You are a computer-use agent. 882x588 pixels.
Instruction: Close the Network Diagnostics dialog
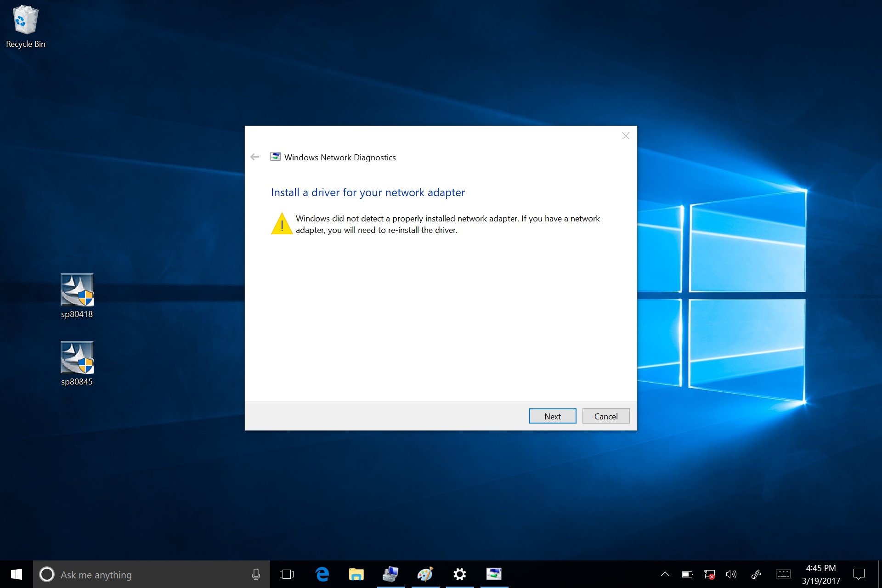[626, 136]
